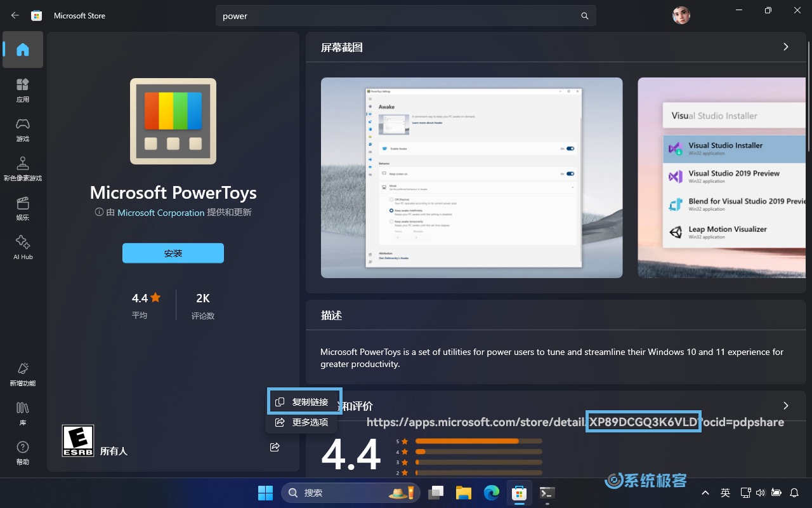The height and width of the screenshot is (508, 812).
Task: Open the Terminal taskbar icon
Action: (x=547, y=493)
